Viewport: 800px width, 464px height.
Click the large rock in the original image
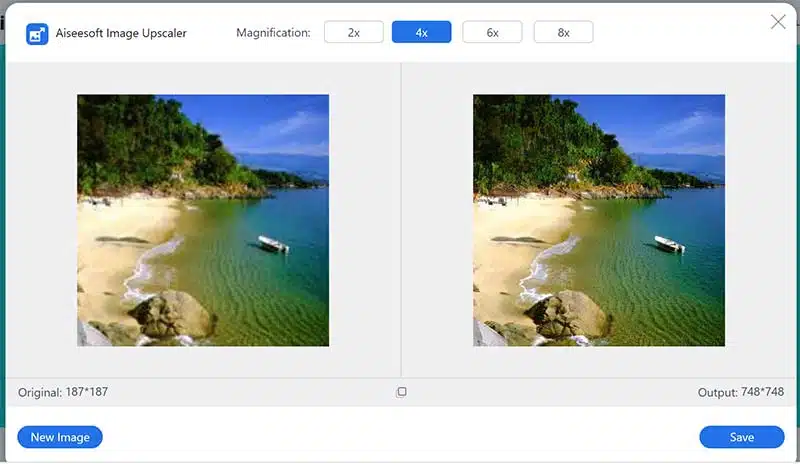pos(172,314)
